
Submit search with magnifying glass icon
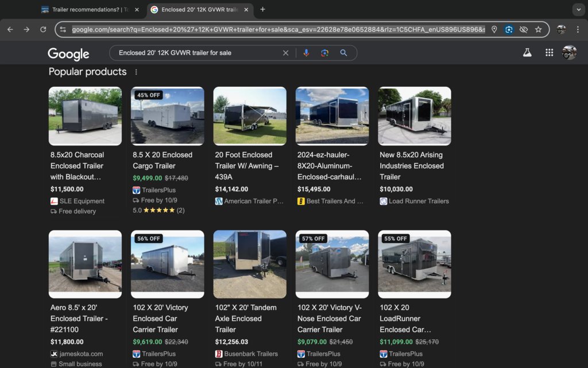click(x=343, y=53)
